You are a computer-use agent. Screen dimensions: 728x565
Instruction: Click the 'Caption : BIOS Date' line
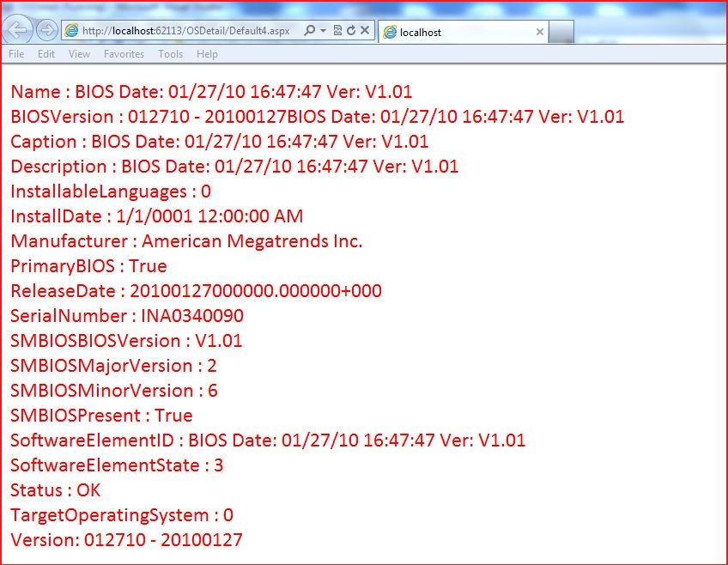219,142
